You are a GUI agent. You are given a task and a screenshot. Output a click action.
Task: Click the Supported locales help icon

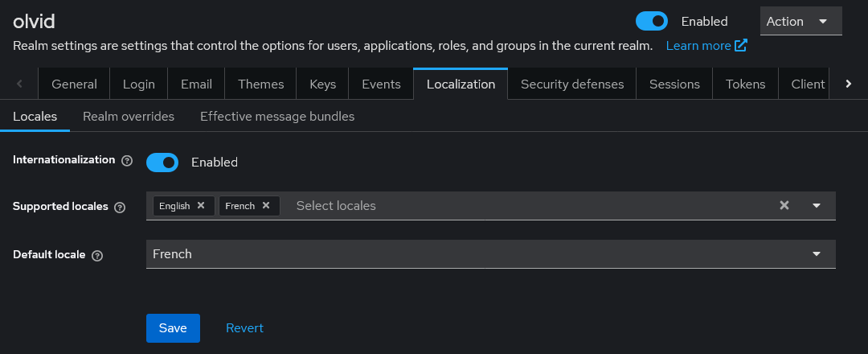click(x=120, y=208)
